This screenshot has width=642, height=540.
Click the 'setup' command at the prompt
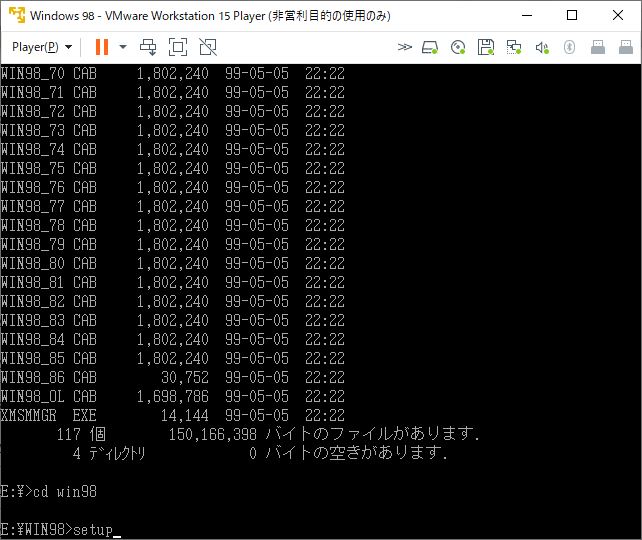coord(93,530)
